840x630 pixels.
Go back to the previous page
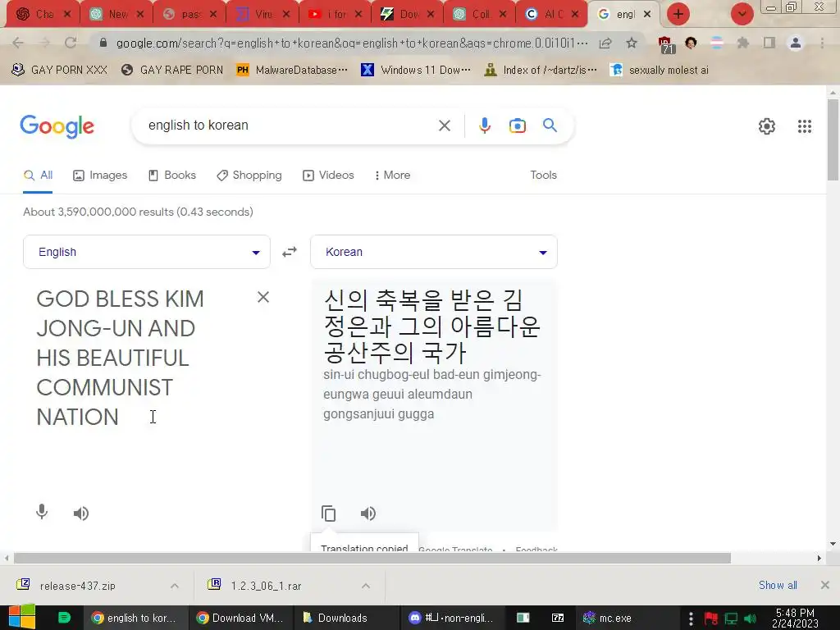coord(18,43)
